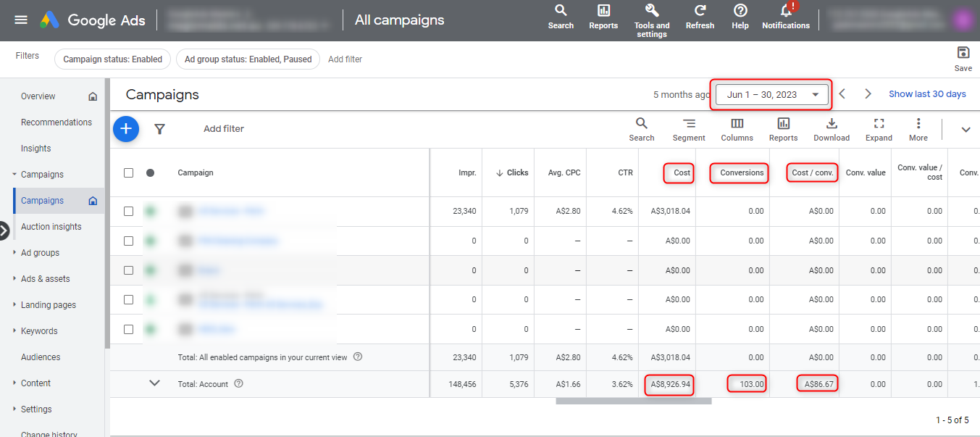Viewport: 980px width, 437px height.
Task: Click the account avatar
Action: coord(963,20)
